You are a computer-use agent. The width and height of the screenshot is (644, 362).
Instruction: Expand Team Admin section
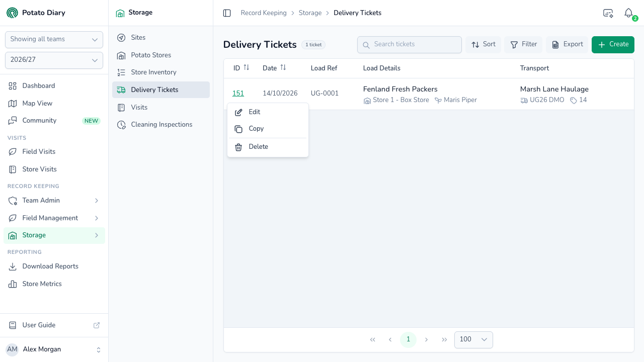click(54, 201)
